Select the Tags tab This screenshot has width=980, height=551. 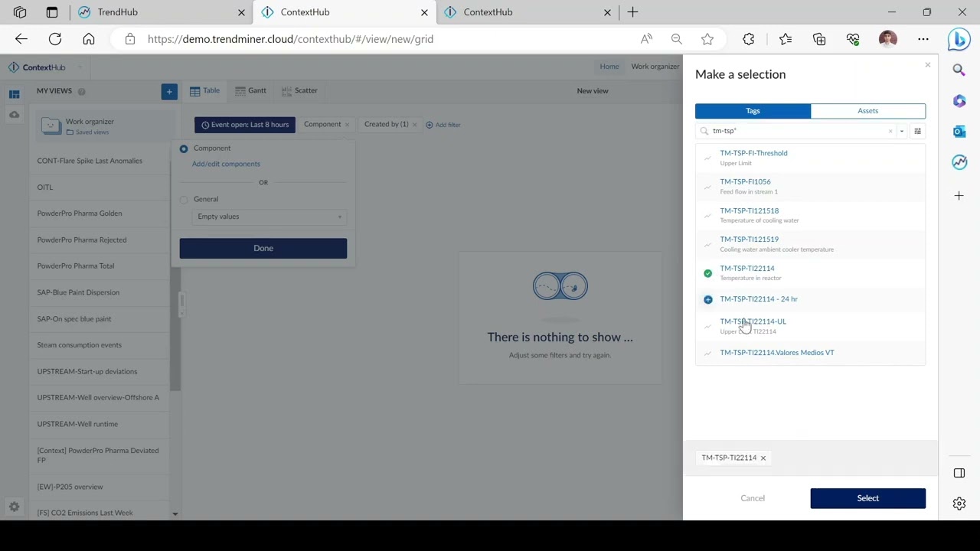click(x=753, y=111)
